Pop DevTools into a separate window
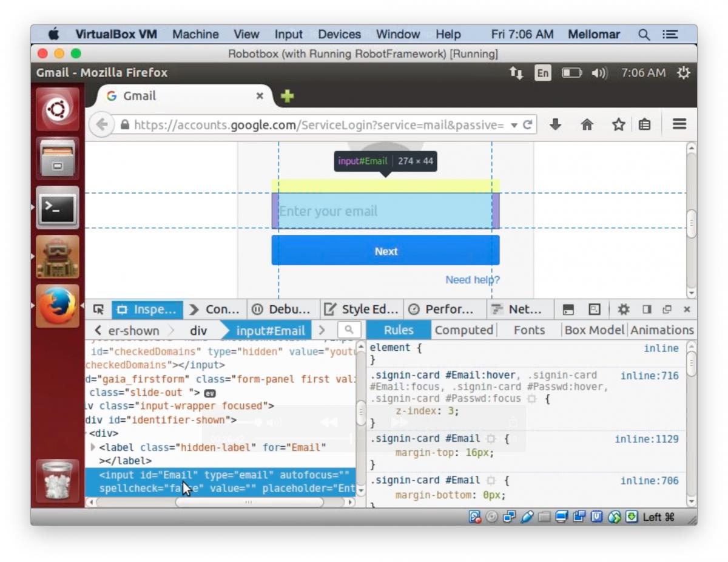This screenshot has width=728, height=562. (667, 310)
